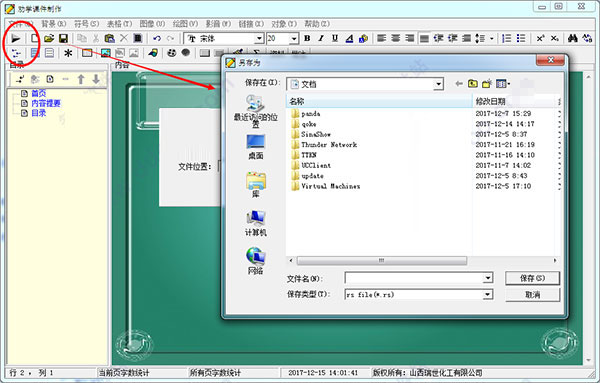Go to 网络 in dialog sidebar
600x383 pixels.
[x=255, y=261]
